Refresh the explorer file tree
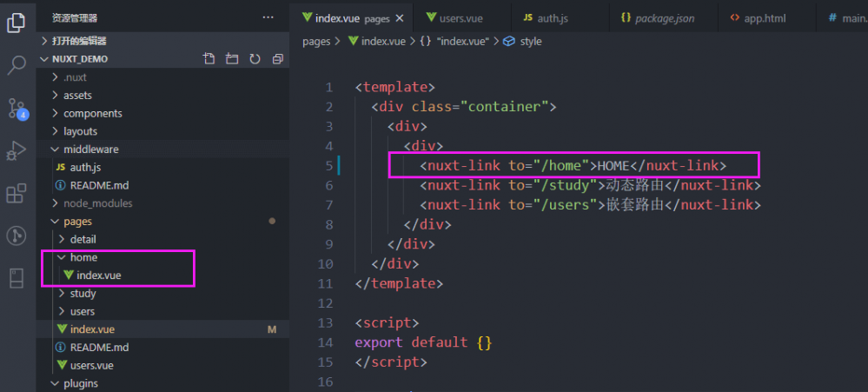The width and height of the screenshot is (868, 392). coord(255,59)
